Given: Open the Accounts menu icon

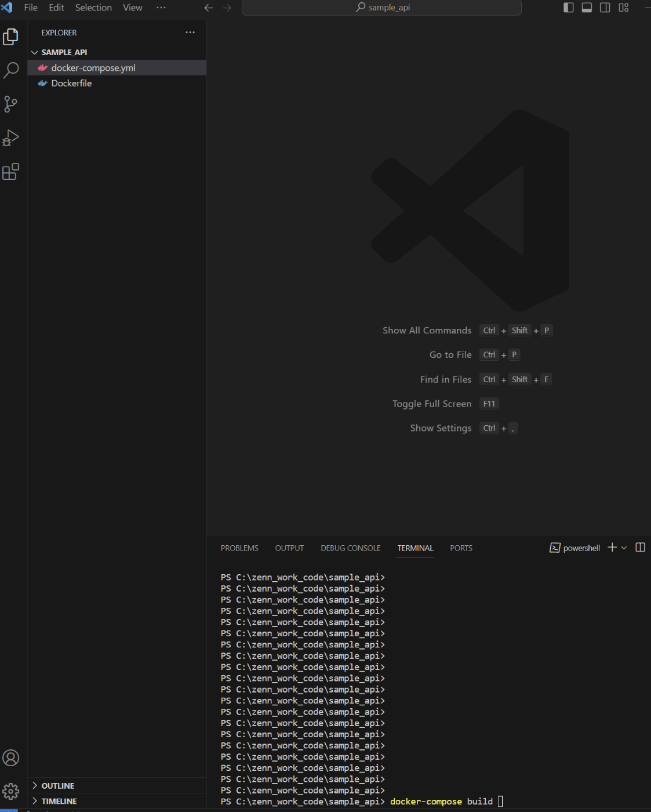Looking at the screenshot, I should click(11, 757).
